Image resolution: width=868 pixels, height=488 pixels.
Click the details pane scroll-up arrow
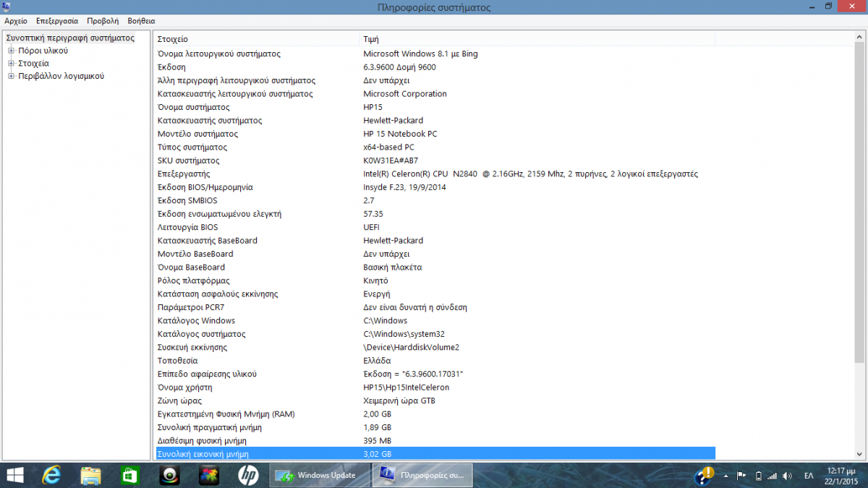coord(859,38)
